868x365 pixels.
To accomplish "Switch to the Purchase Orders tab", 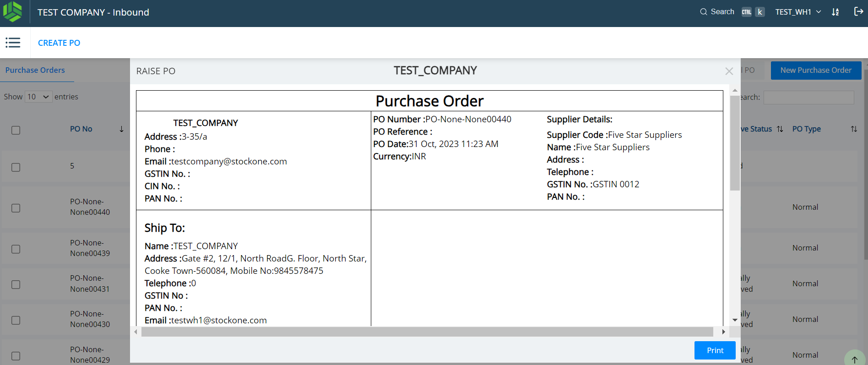I will pos(35,70).
